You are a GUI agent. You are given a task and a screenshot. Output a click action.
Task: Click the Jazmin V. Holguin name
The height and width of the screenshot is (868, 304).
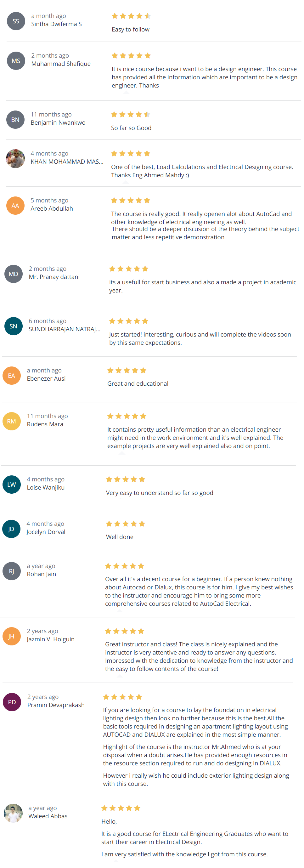click(x=50, y=639)
